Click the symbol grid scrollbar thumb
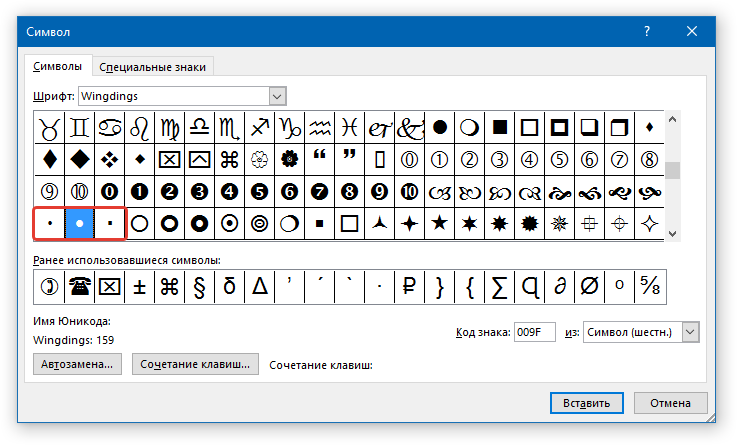This screenshot has width=737, height=445. [x=673, y=170]
